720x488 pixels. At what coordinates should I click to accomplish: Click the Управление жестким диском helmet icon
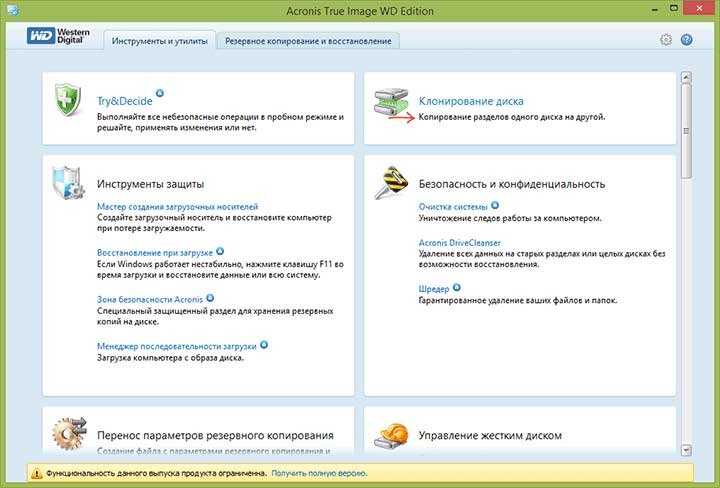[x=391, y=436]
